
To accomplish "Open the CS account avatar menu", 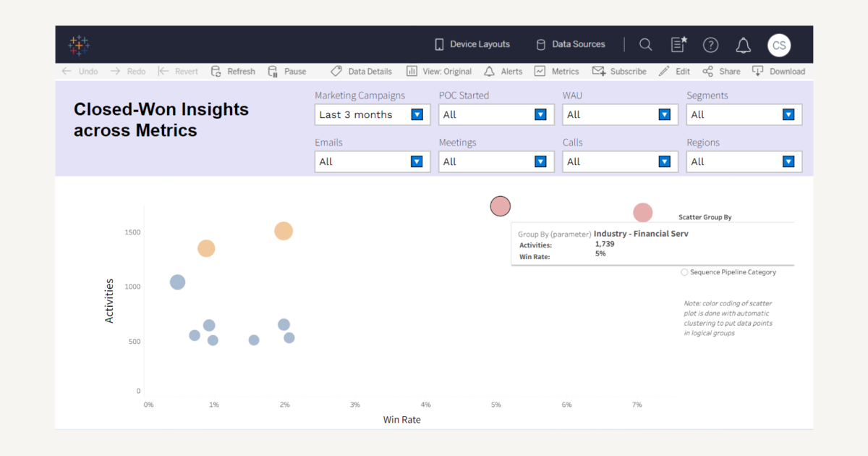I will pyautogui.click(x=779, y=45).
